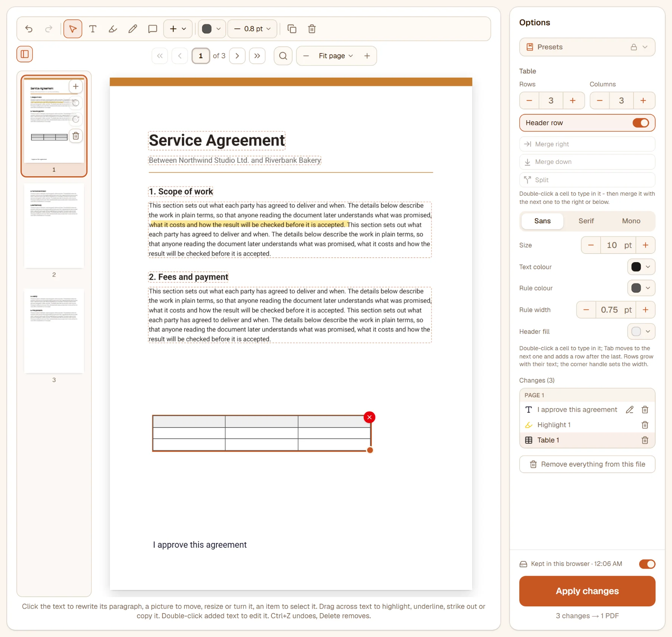Switch font to Sans

(x=542, y=221)
